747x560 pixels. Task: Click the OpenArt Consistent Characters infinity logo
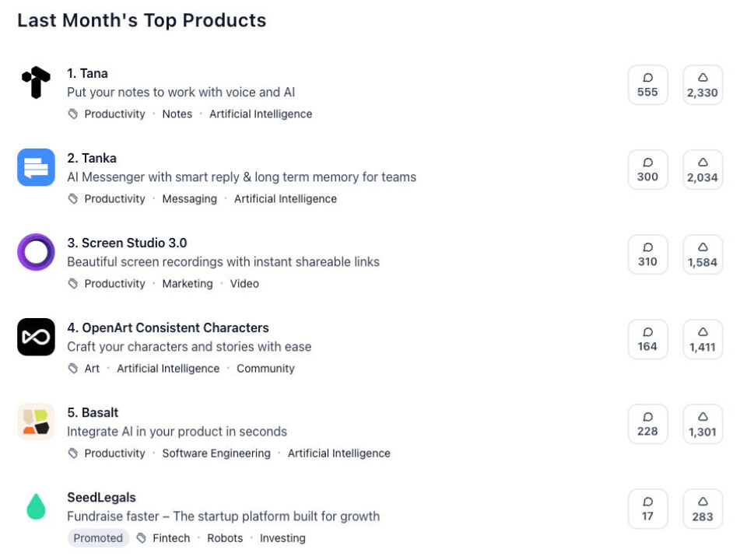(36, 338)
